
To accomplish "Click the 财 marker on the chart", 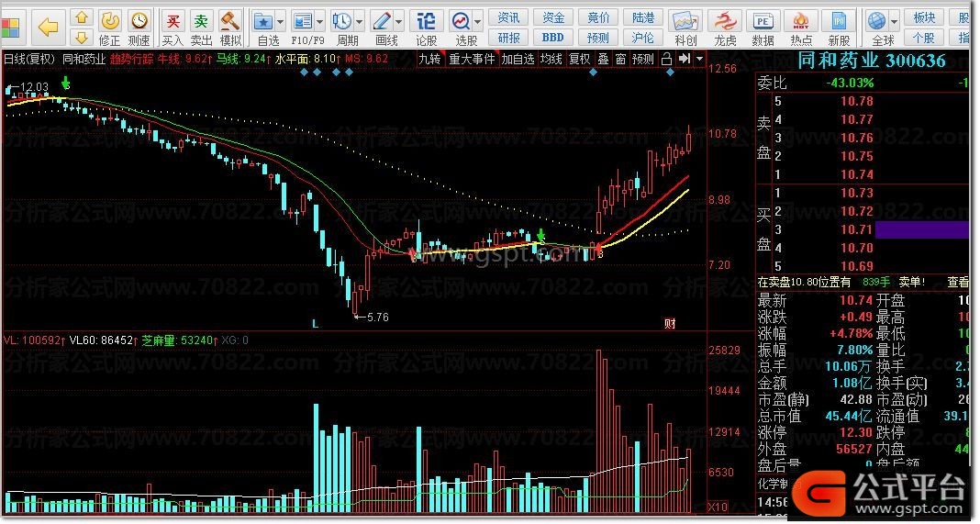I will point(669,324).
